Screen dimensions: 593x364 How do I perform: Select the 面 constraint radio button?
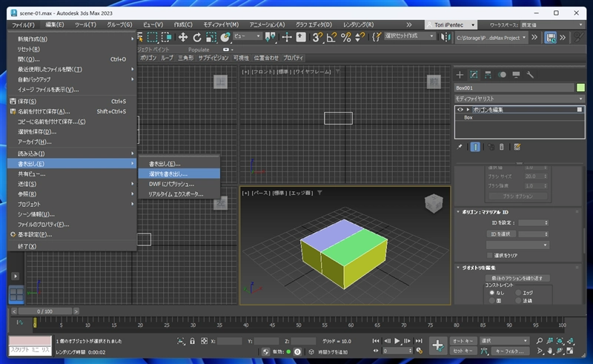coord(492,300)
